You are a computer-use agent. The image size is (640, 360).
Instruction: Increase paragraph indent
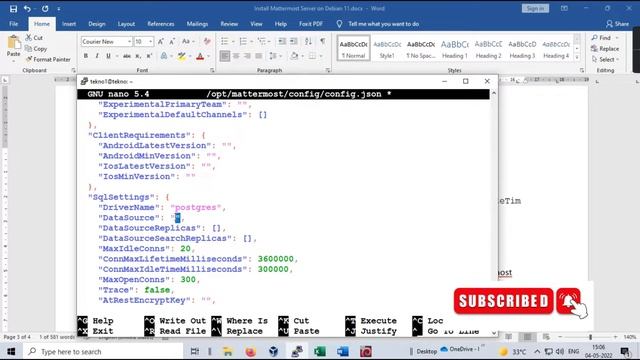[293, 42]
